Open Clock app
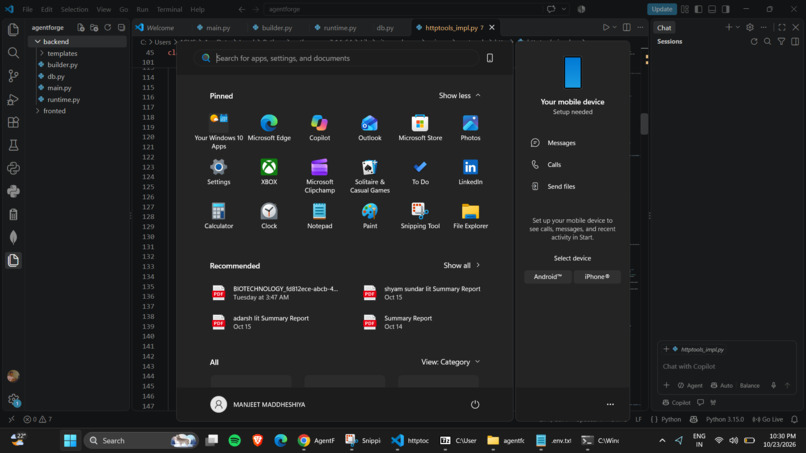Viewport: 806px width, 453px height. (269, 216)
